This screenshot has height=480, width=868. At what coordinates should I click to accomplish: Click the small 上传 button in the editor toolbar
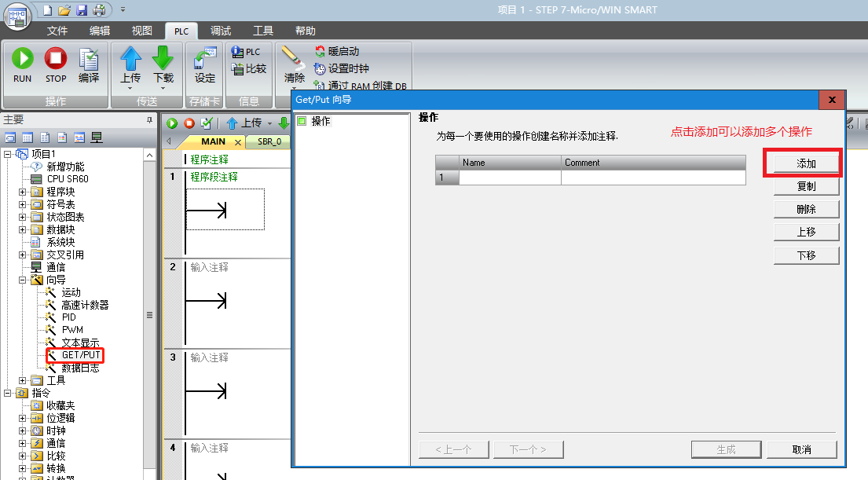244,123
